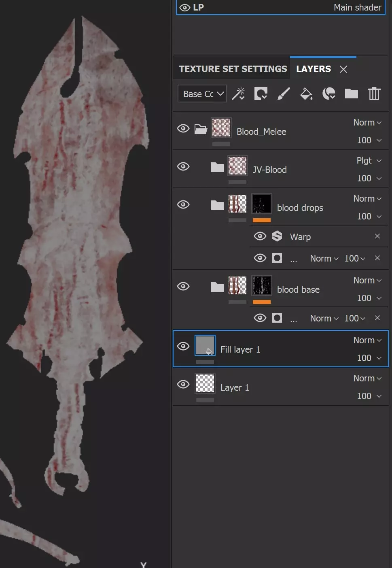Select the Layers tab
This screenshot has width=392, height=568.
click(x=314, y=69)
